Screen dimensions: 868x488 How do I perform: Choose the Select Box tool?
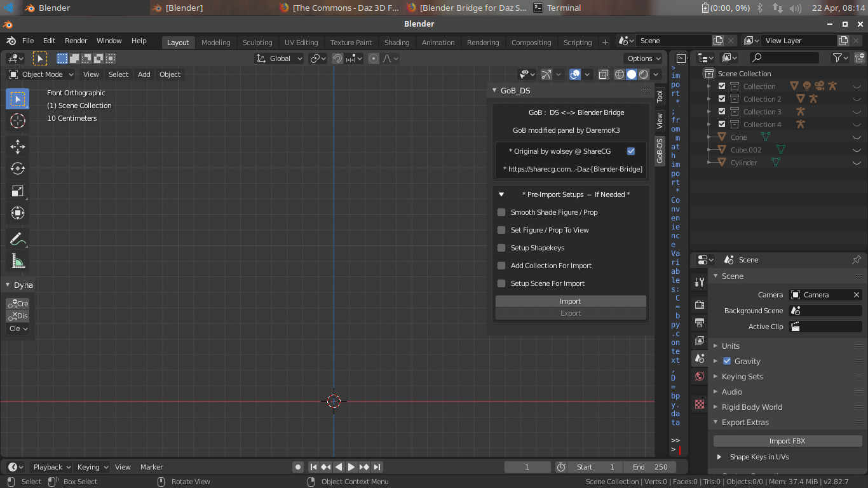coord(18,99)
